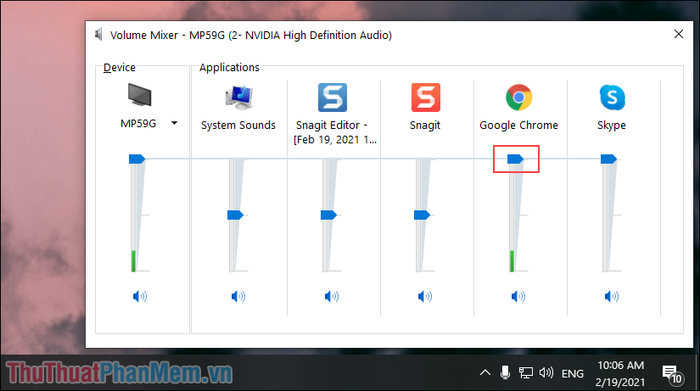Mute Google Chrome audio
This screenshot has height=391, width=700.
click(518, 296)
